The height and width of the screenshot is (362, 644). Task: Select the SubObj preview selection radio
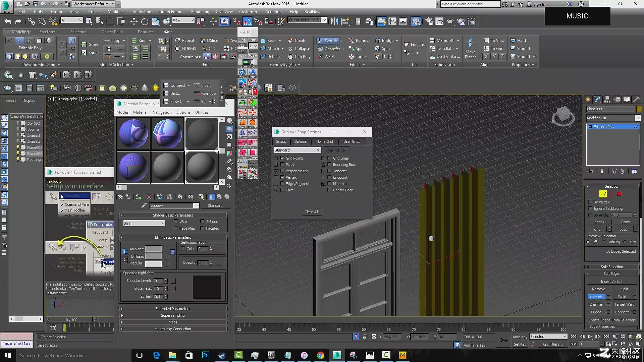[604, 242]
